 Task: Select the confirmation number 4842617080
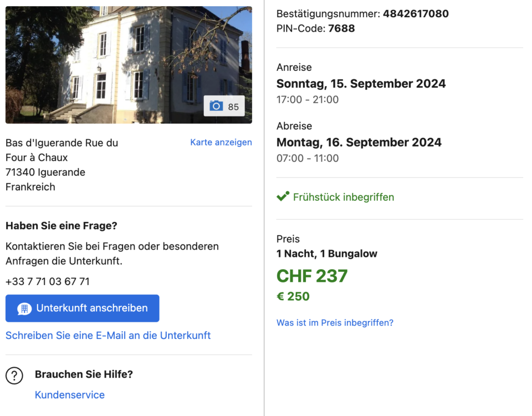pyautogui.click(x=416, y=14)
